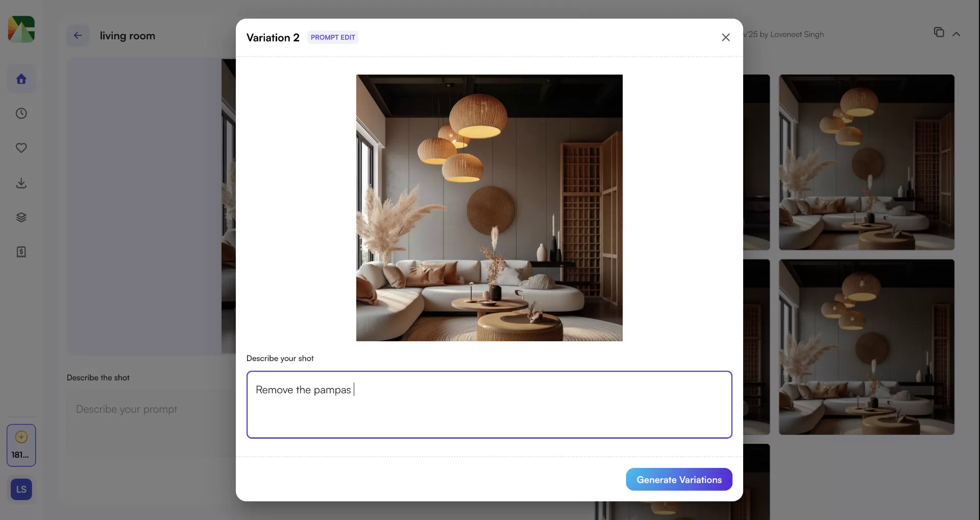
Task: Click the living room project title
Action: (x=127, y=36)
